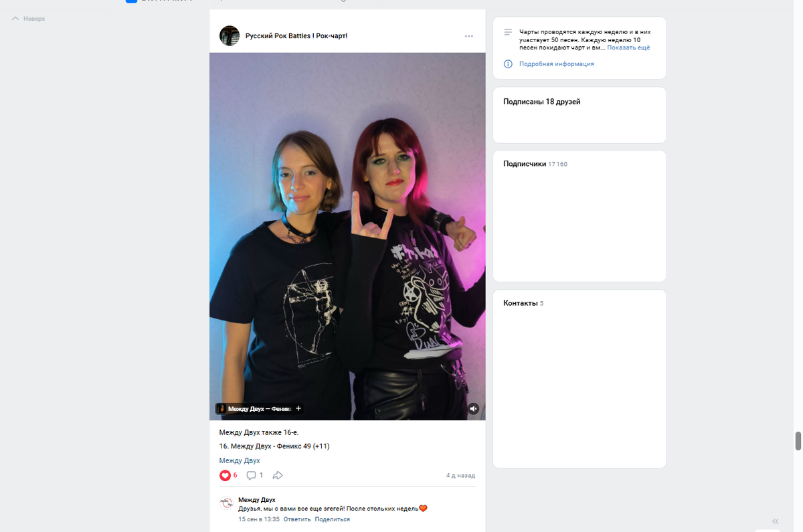The width and height of the screenshot is (803, 532).
Task: Add the Между Двух track with plus icon
Action: [298, 408]
